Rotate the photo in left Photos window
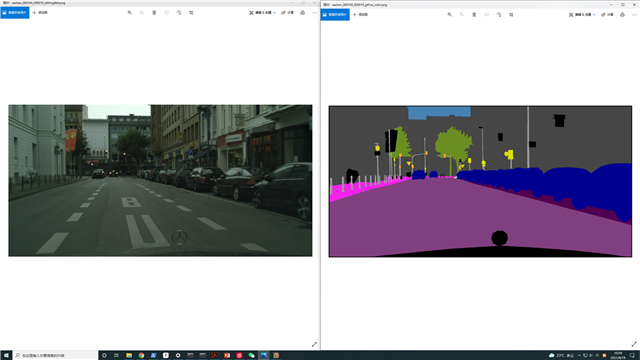Screen dimensions: 640x360 [x=179, y=13]
